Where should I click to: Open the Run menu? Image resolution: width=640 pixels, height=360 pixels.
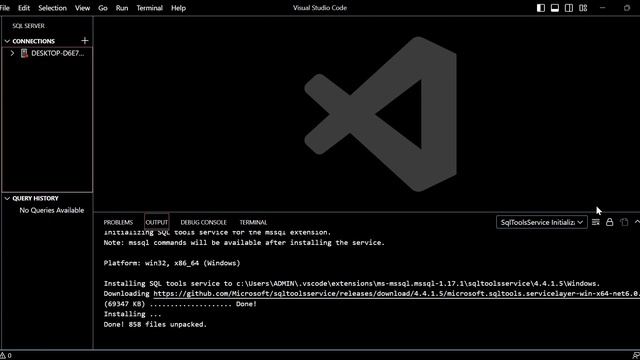122,8
